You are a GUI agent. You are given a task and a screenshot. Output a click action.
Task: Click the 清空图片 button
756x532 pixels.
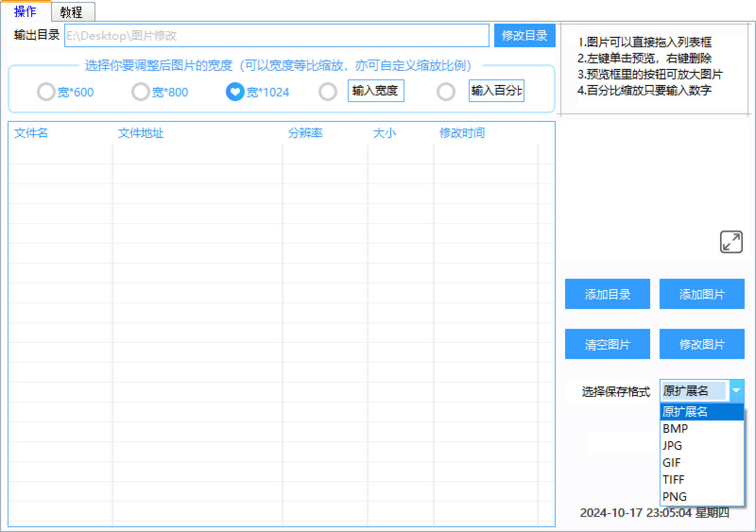click(x=607, y=344)
